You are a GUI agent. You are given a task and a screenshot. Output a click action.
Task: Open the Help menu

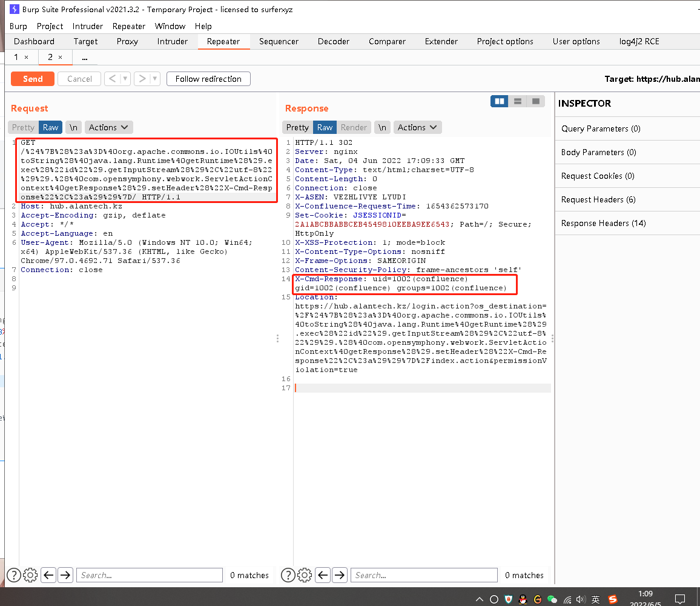tap(203, 27)
